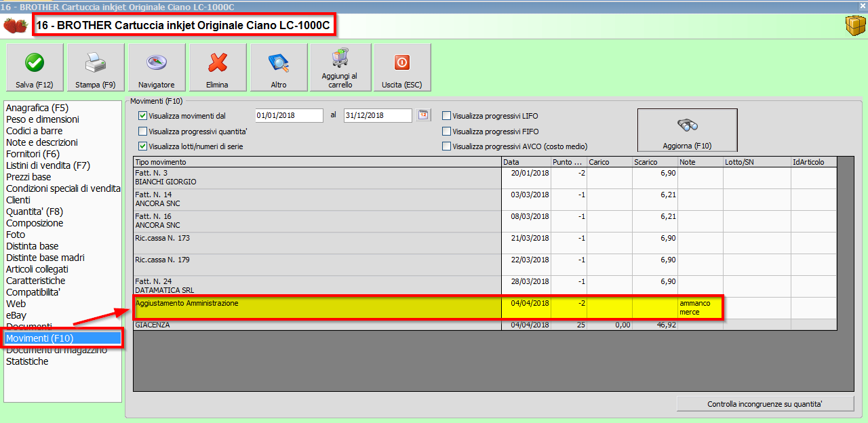Viewport: 868px width, 423px height.
Task: Click date cell 20/01/2018
Action: click(x=526, y=178)
